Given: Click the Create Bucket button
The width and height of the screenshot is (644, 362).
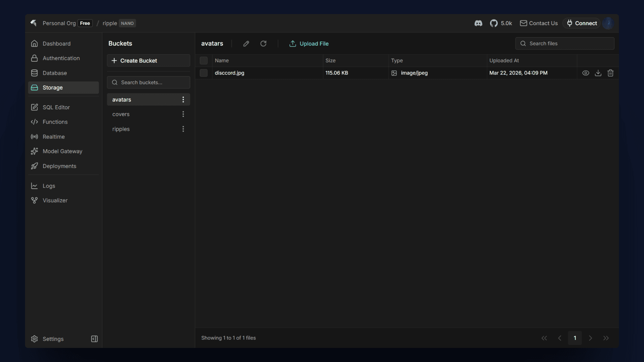Looking at the screenshot, I should tap(148, 61).
